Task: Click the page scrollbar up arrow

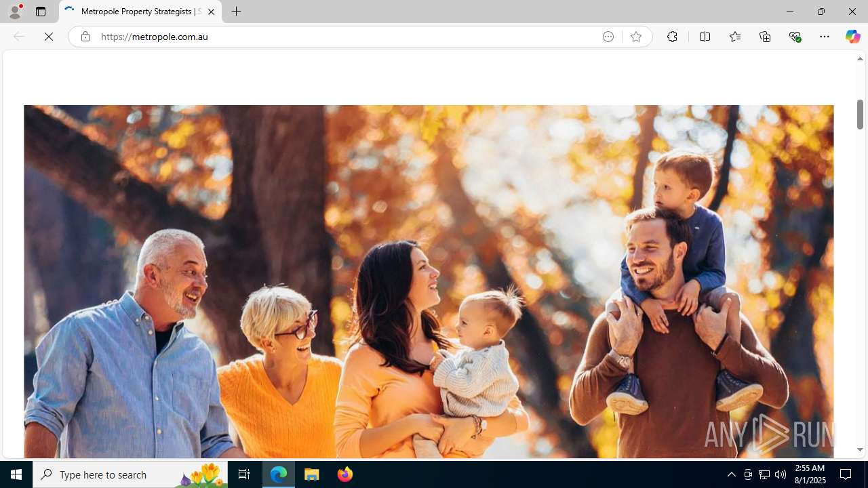Action: click(860, 59)
